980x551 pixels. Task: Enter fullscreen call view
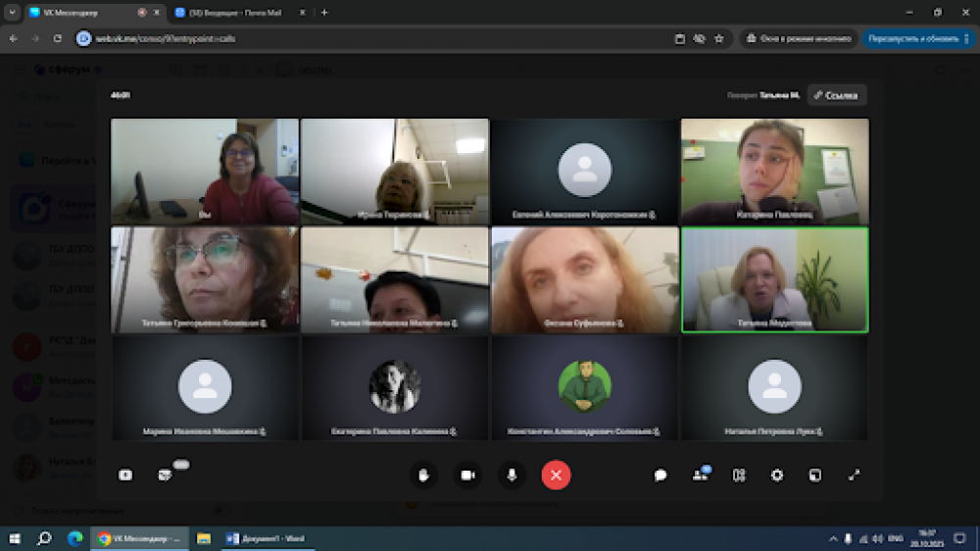854,475
